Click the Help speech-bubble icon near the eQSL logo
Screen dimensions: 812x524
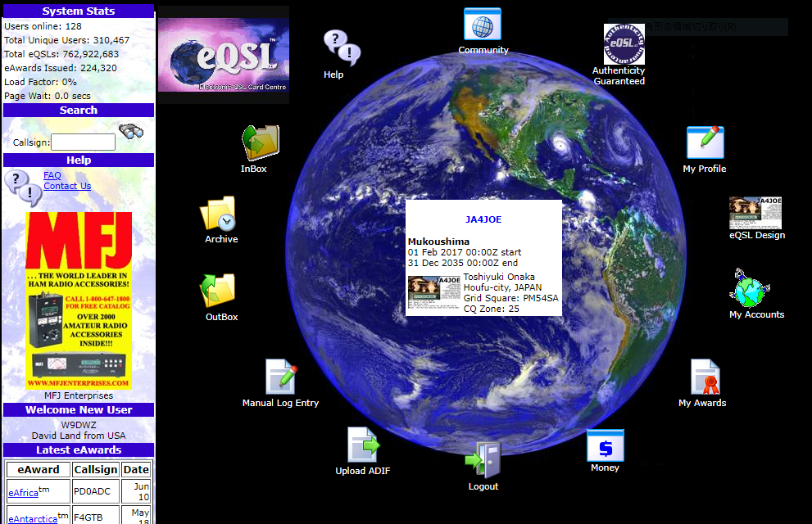[342, 47]
